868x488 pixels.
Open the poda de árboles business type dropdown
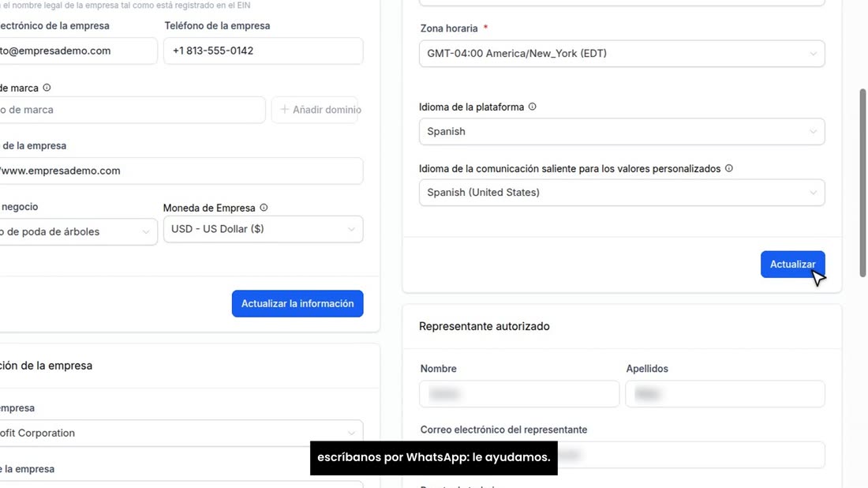(77, 231)
